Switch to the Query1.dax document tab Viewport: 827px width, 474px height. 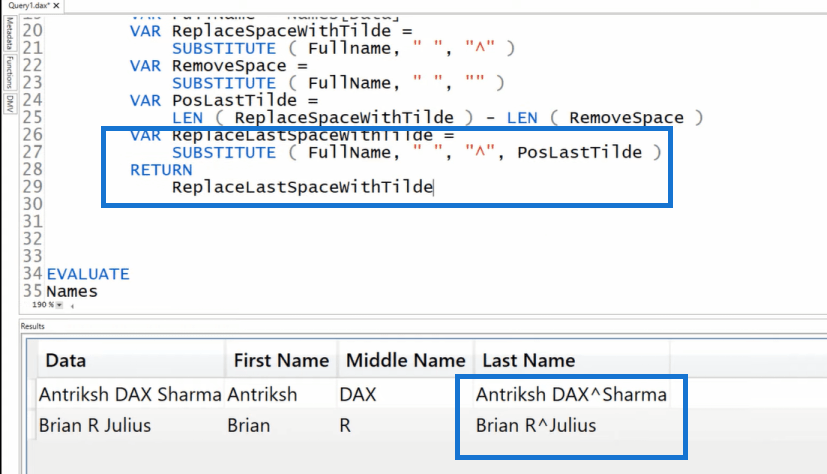(28, 5)
